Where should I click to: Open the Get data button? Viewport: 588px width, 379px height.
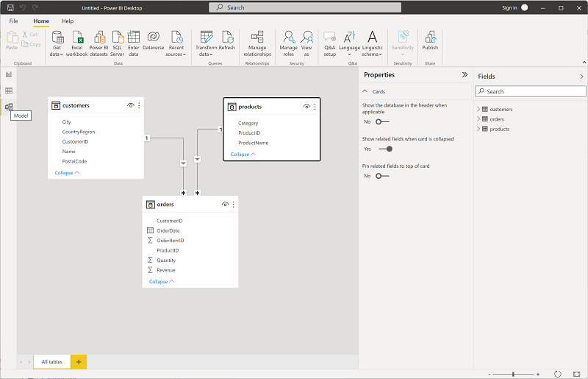57,43
